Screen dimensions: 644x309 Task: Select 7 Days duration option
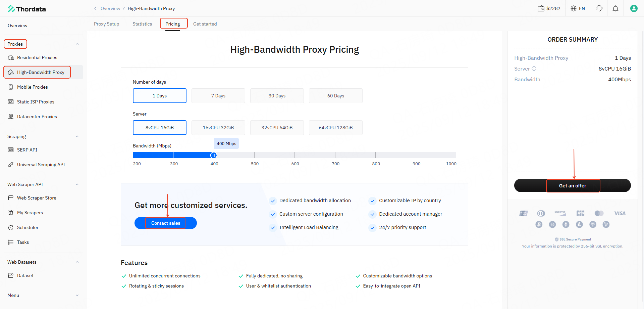coord(218,96)
